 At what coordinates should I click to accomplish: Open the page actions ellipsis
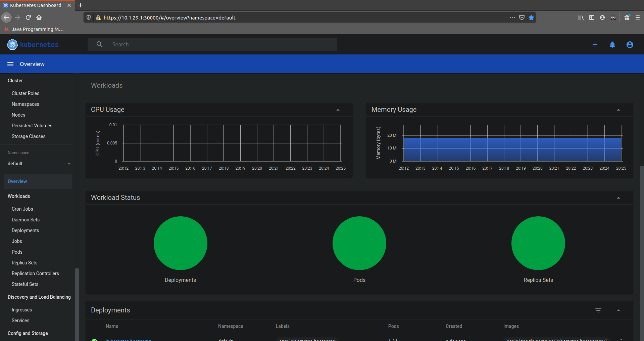tap(512, 17)
